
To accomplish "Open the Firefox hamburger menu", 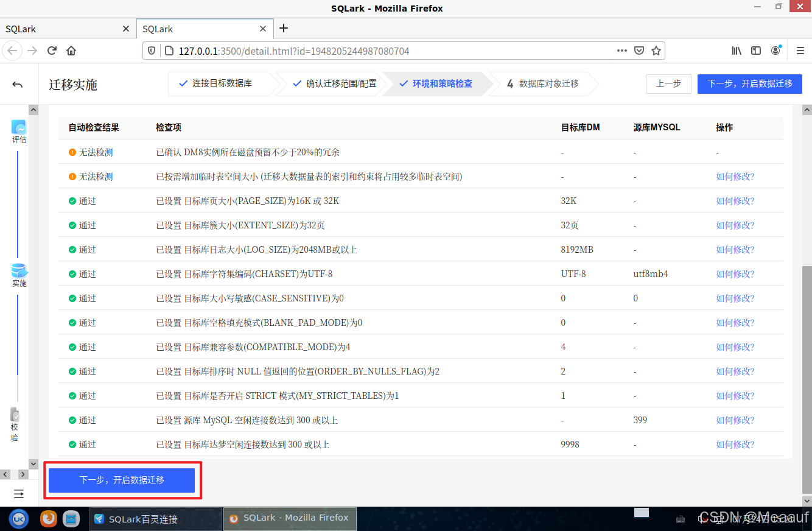I will (x=800, y=51).
